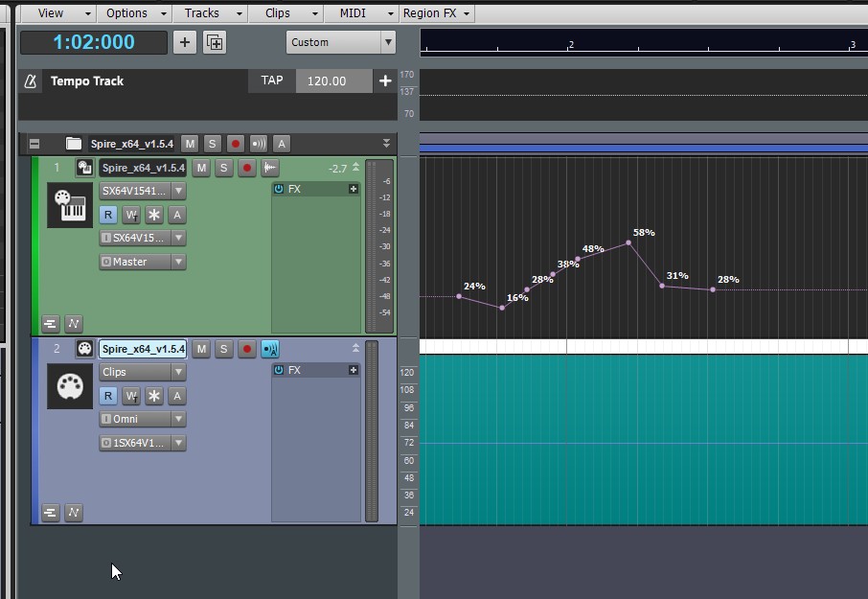Enable automation Read on track 1
This screenshot has width=868, height=599.
[108, 215]
